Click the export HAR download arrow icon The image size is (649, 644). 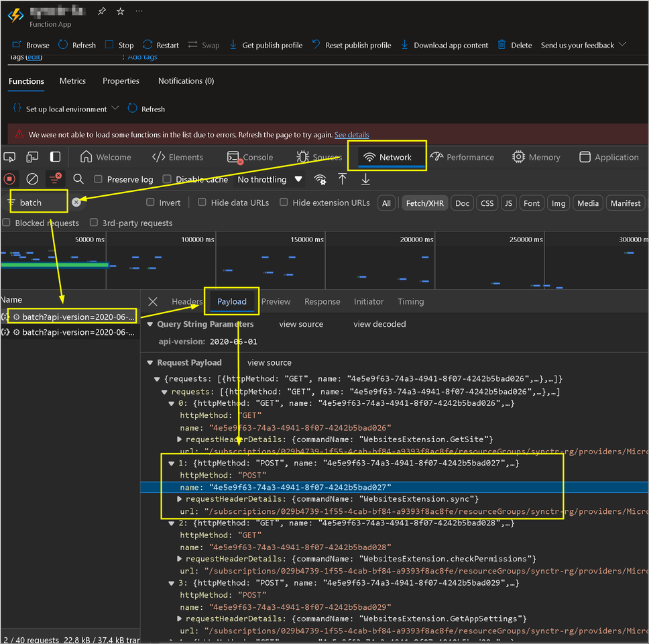click(365, 179)
